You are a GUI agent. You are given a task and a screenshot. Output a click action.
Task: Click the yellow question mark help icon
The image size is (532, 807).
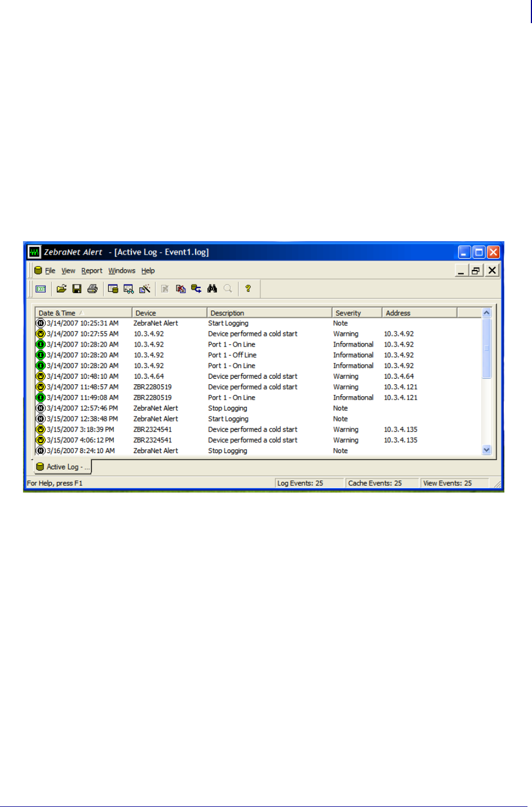click(248, 289)
